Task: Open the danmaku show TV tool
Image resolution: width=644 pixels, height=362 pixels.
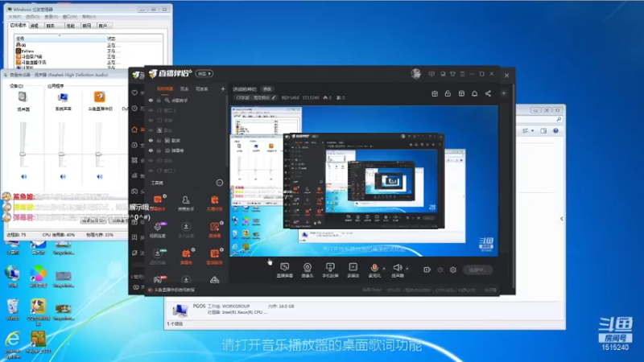Action: point(186,257)
